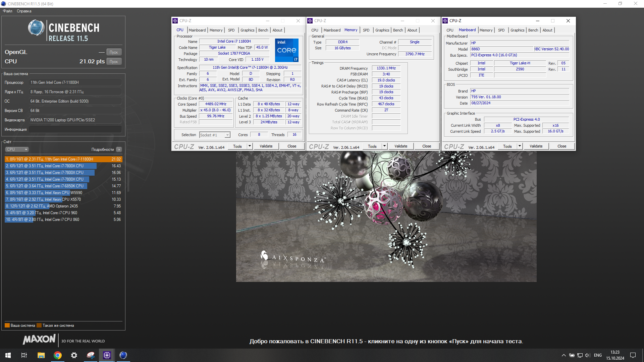Viewport: 644px width, 362px height.
Task: Click Validate in Memory CPU-Z window
Action: pos(401,146)
